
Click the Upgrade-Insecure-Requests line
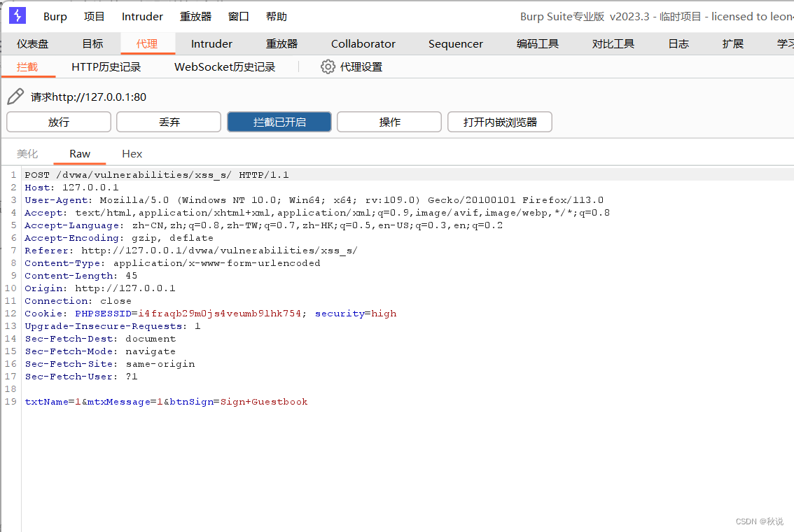[113, 326]
